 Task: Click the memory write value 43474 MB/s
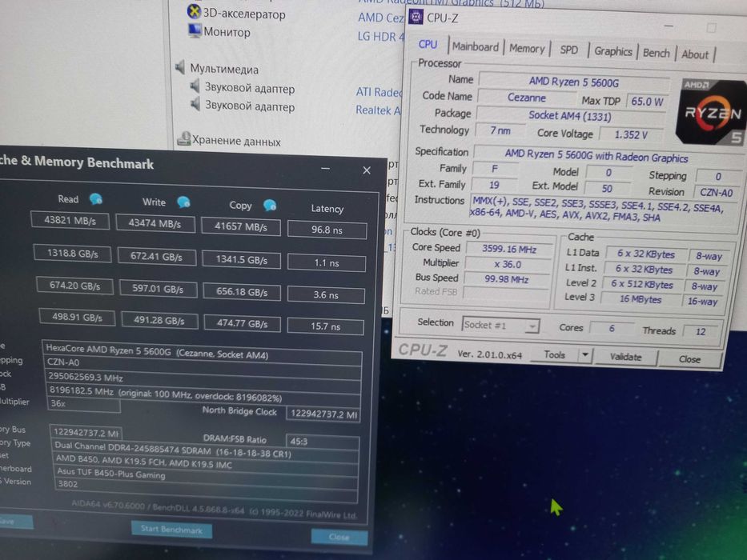point(155,223)
